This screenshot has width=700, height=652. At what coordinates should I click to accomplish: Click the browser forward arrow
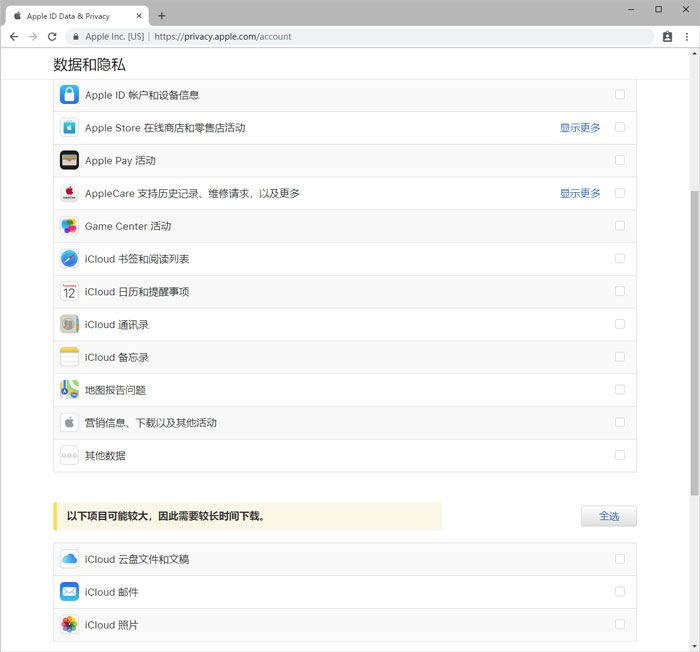pos(33,37)
